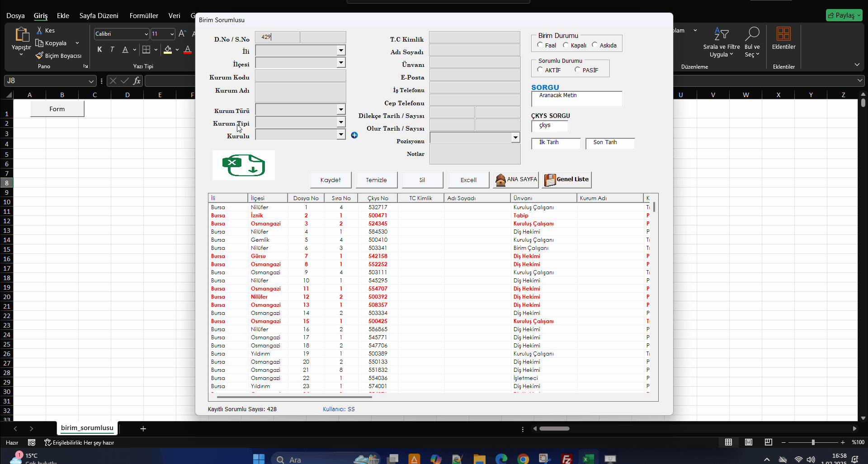Select the Askıda radio button
Screen dimensions: 868x464
click(594, 45)
